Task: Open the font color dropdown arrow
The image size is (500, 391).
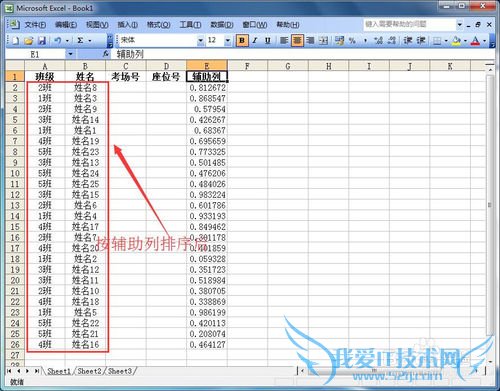Action: 485,41
